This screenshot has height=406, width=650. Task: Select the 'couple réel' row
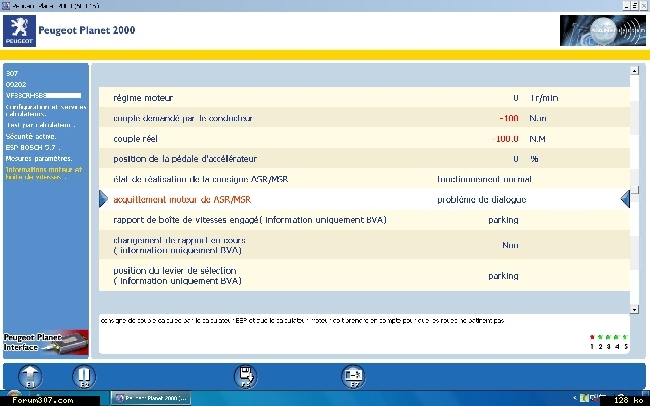pos(364,139)
